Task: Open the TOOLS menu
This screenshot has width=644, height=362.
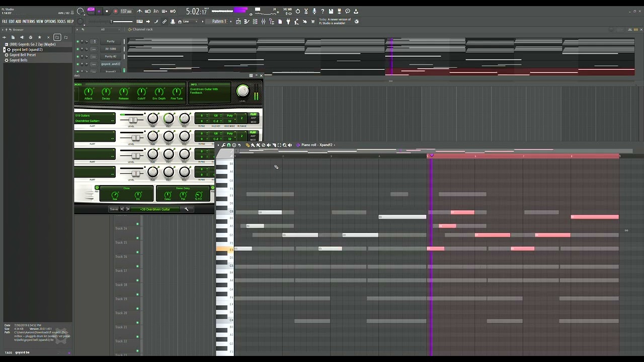Action: pyautogui.click(x=61, y=22)
